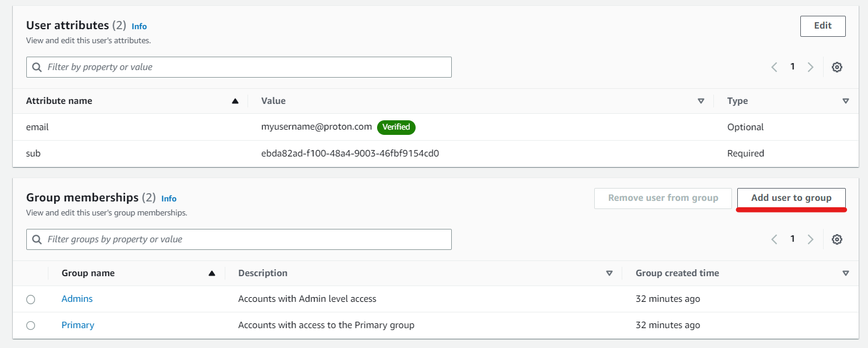Select the Admins group radio button

point(30,300)
